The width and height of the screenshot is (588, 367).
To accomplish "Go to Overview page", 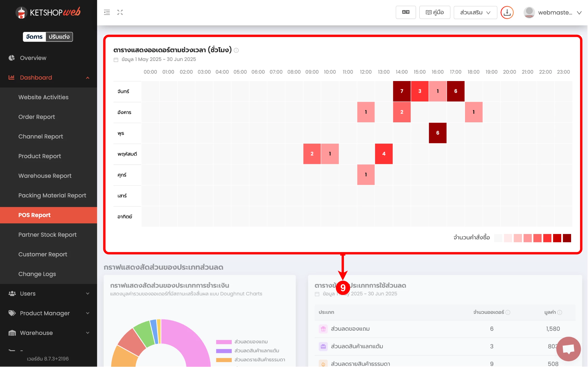I will point(33,58).
